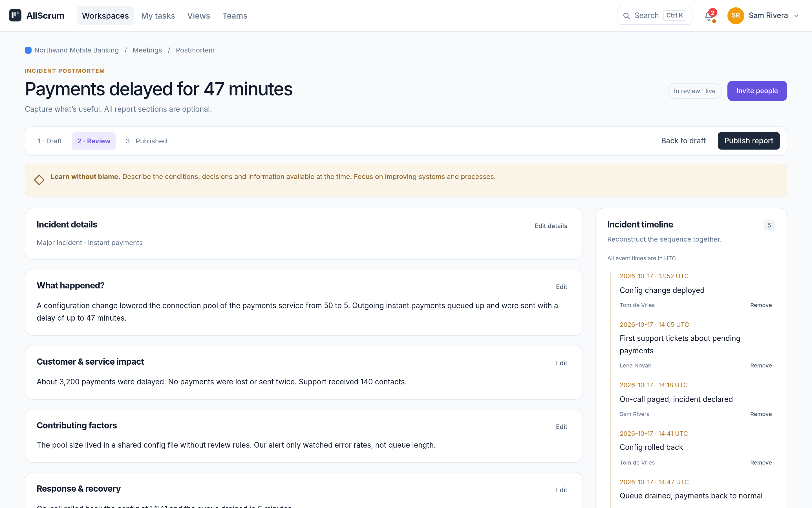The width and height of the screenshot is (812, 508).
Task: Click 'Major incident · Instant payments' text
Action: tap(90, 243)
